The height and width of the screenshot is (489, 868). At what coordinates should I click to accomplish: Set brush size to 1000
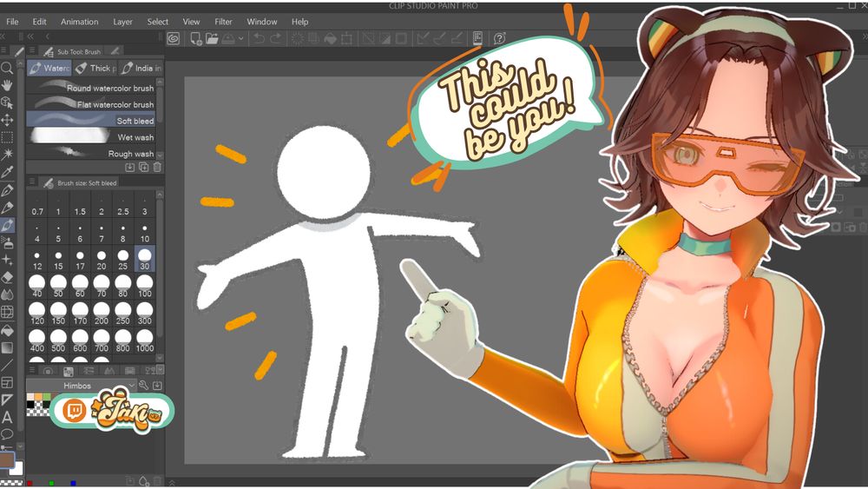point(144,340)
